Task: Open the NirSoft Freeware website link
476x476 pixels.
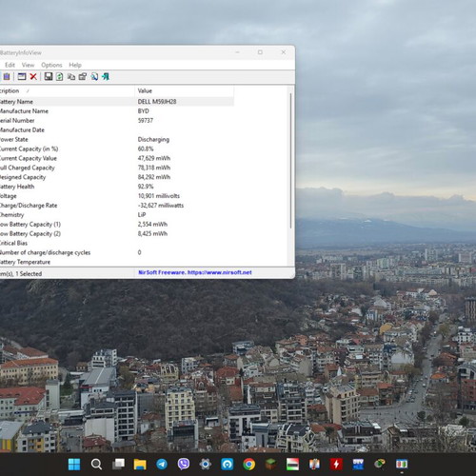Action: point(195,272)
